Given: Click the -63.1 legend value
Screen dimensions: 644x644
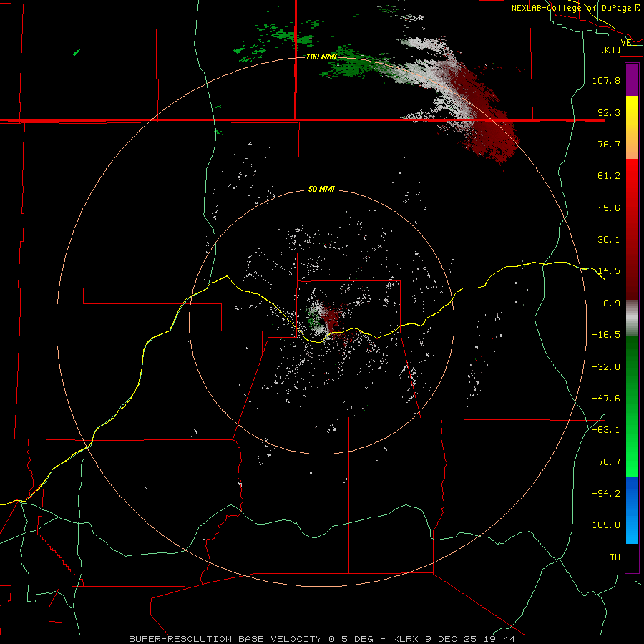Looking at the screenshot, I should [606, 430].
